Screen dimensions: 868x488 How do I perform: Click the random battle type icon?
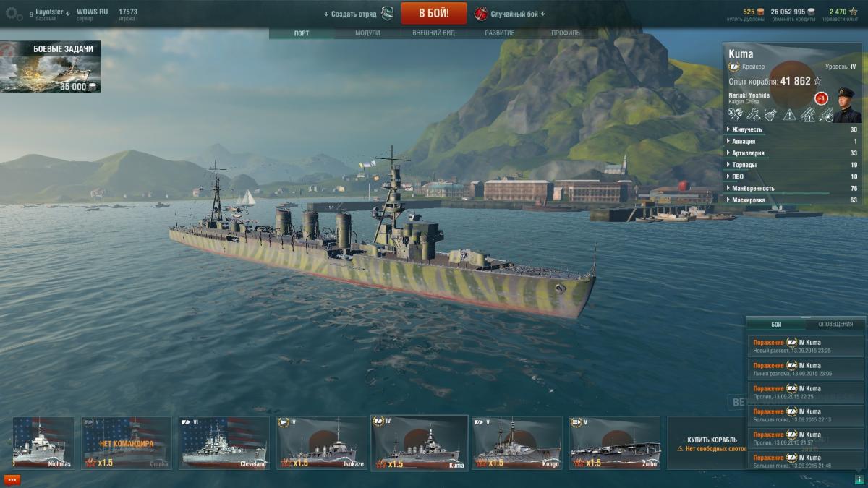[481, 14]
